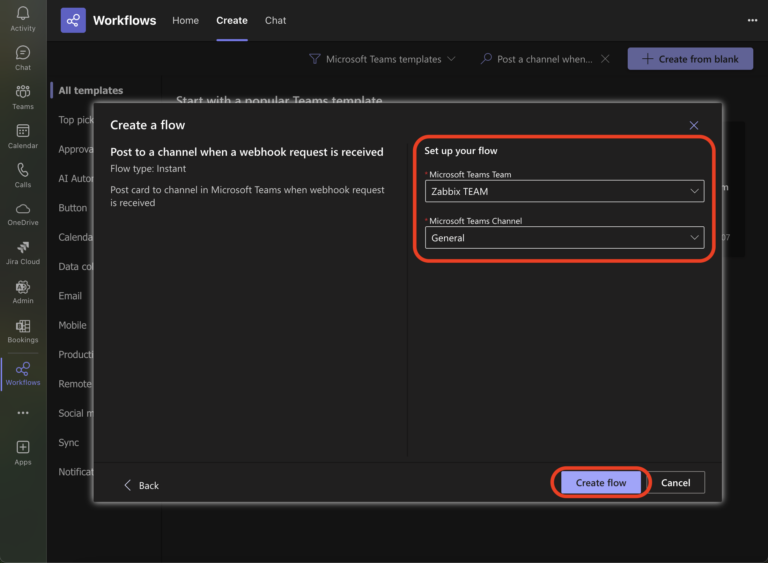Go to Teams in the sidebar
The image size is (768, 563).
pos(22,96)
